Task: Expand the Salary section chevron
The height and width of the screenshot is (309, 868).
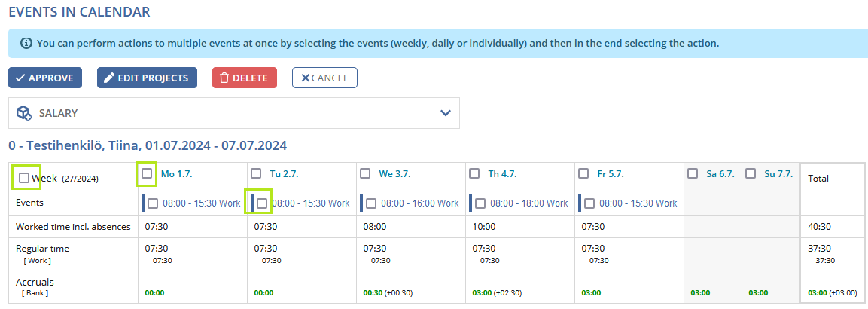Action: tap(445, 113)
